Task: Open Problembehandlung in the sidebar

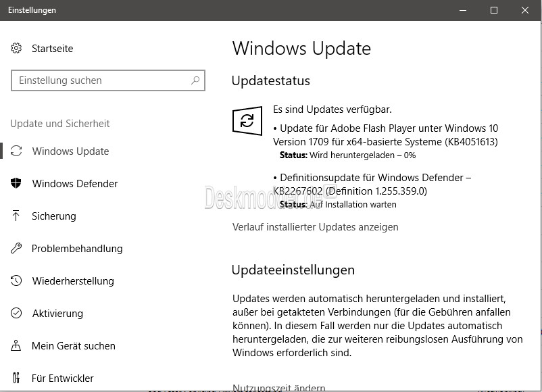Action: [77, 249]
